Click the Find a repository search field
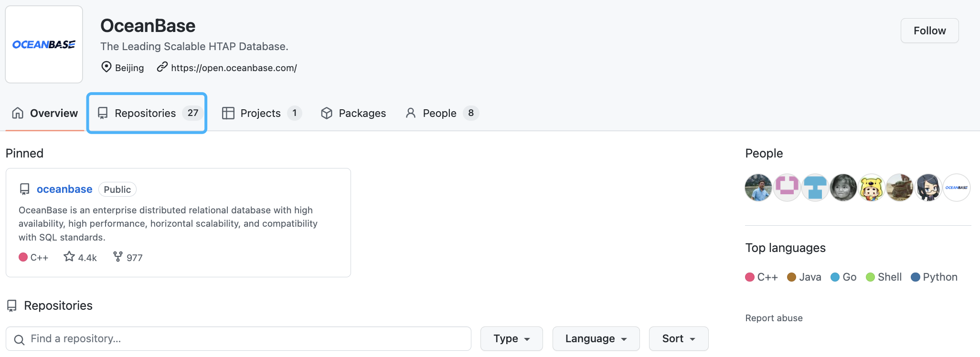 239,339
